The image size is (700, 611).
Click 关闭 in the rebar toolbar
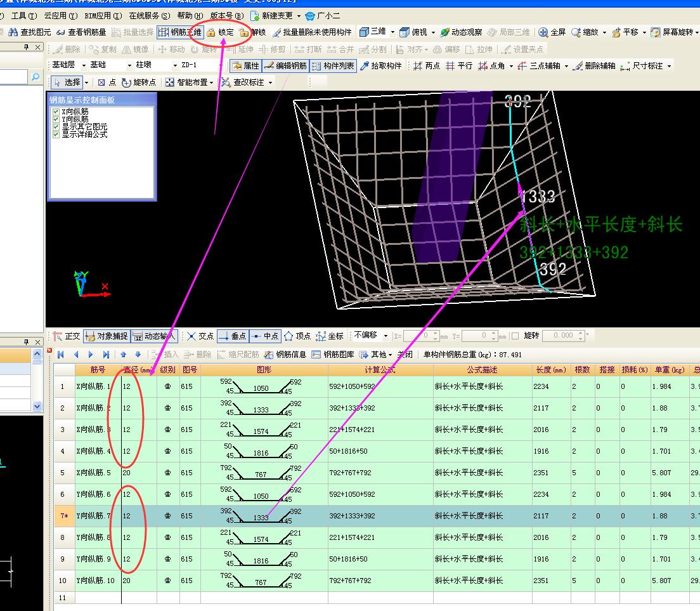[405, 354]
